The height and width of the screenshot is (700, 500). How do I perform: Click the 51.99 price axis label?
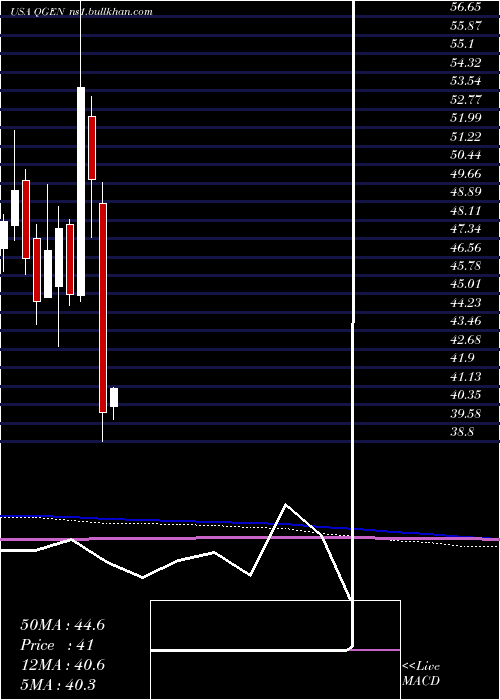[x=465, y=118]
